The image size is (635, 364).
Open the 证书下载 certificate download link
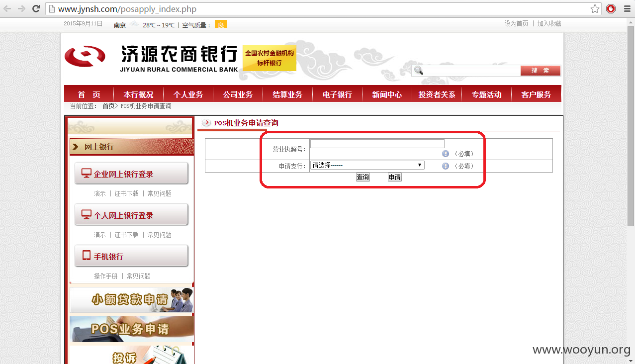(x=126, y=193)
